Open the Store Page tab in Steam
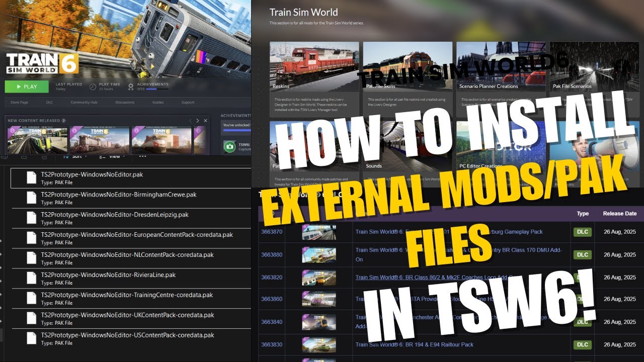The height and width of the screenshot is (362, 644). pyautogui.click(x=18, y=103)
